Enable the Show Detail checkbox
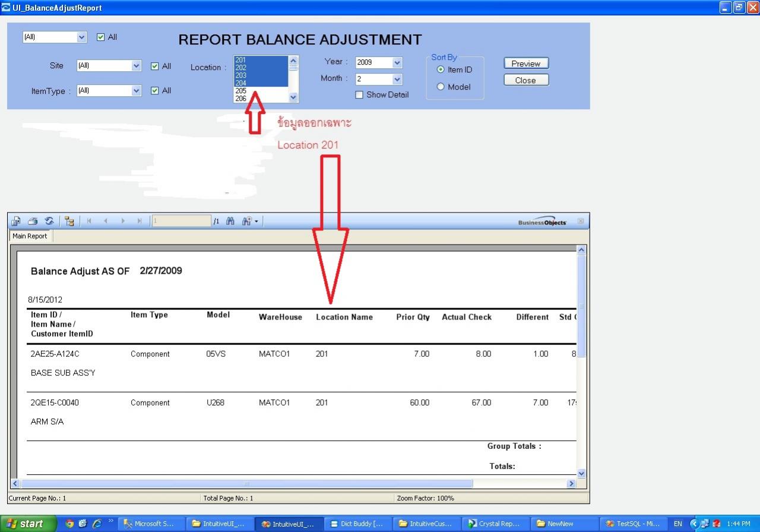This screenshot has height=532, width=760. coord(359,95)
